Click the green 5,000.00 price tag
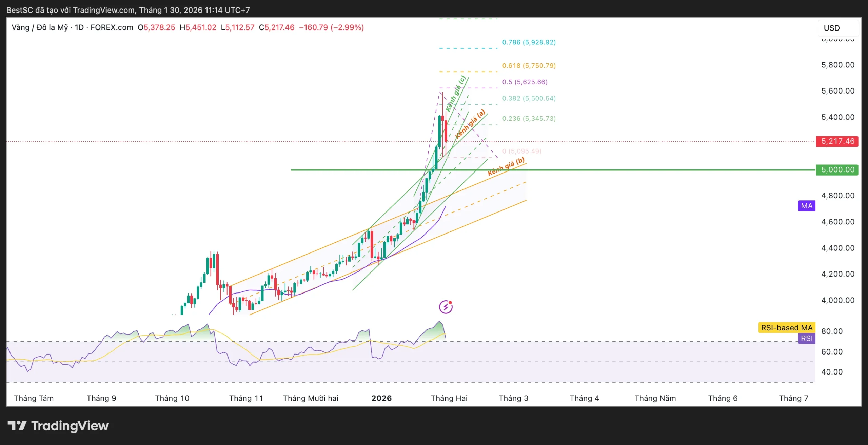This screenshot has width=868, height=445. (x=837, y=170)
